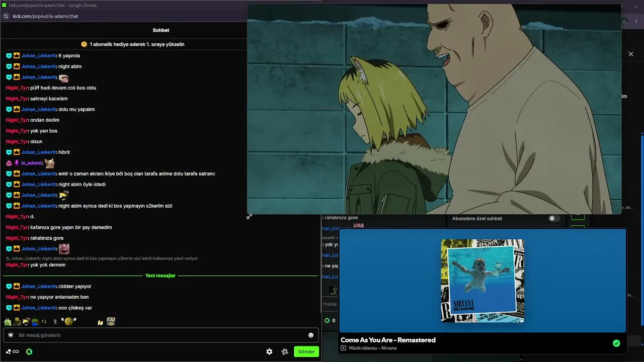Open the channel points infinity icon
The image size is (644, 362).
(16, 352)
